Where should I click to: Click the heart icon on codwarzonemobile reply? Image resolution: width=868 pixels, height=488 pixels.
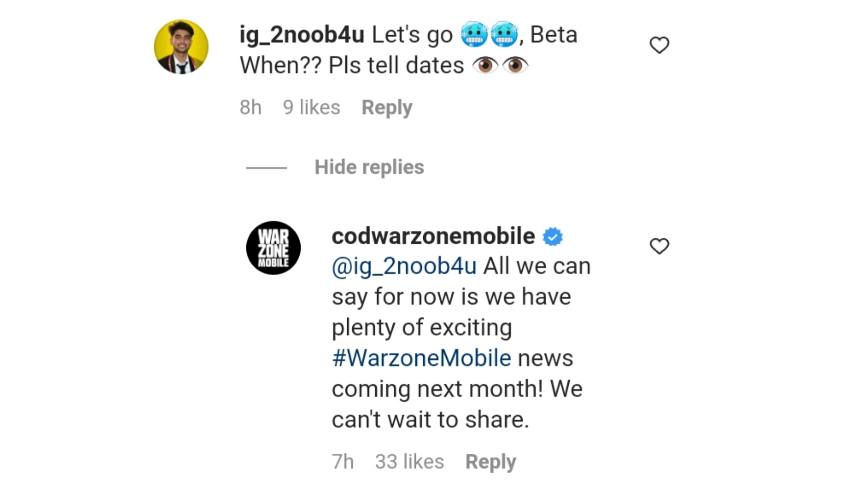(x=660, y=245)
